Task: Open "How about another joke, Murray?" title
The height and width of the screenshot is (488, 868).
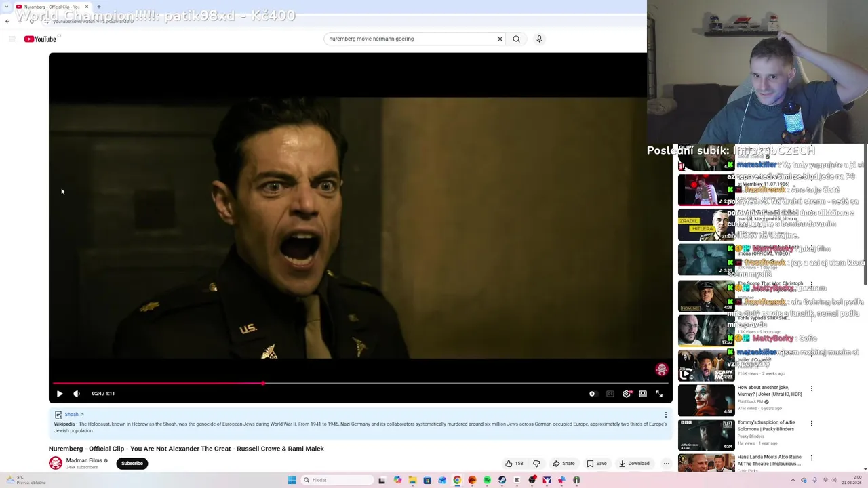Action: (x=770, y=391)
